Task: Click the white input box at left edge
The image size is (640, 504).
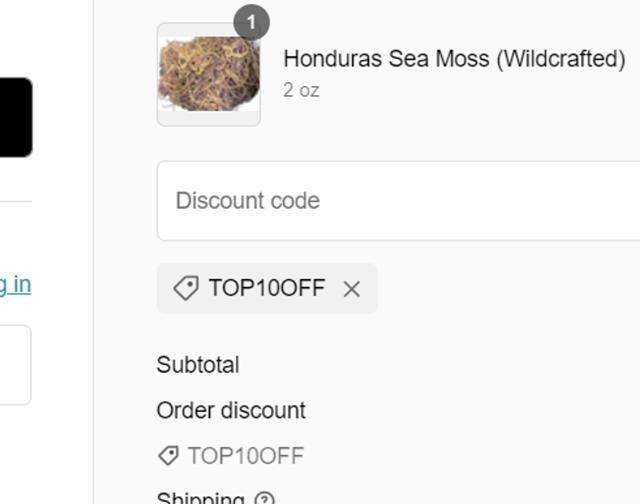Action: (14, 364)
